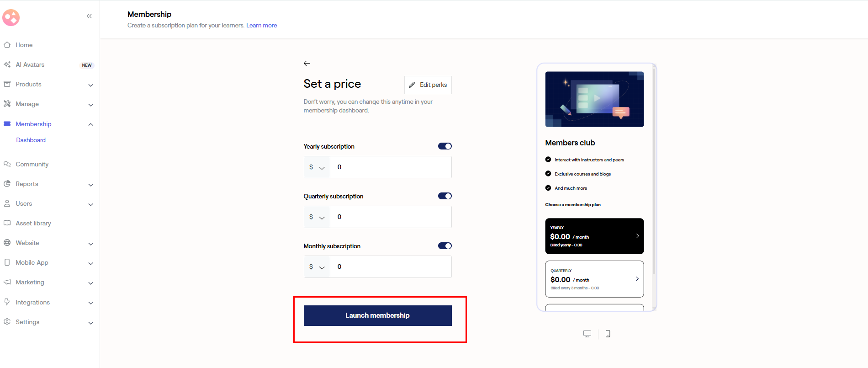Click the Launch membership button
Image resolution: width=868 pixels, height=368 pixels.
point(378,315)
